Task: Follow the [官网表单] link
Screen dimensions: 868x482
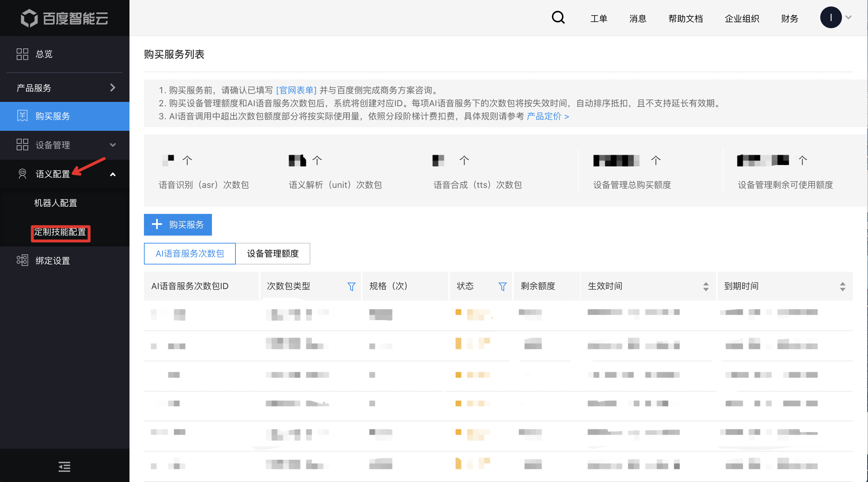Action: click(296, 90)
